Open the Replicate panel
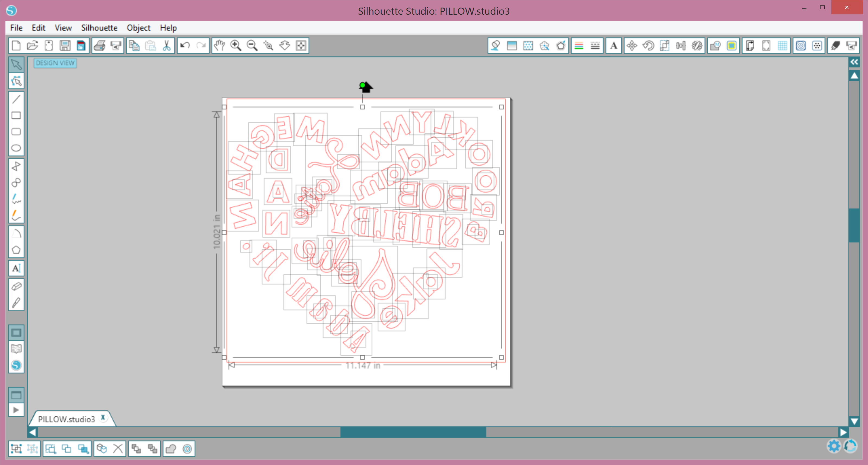 tap(697, 46)
